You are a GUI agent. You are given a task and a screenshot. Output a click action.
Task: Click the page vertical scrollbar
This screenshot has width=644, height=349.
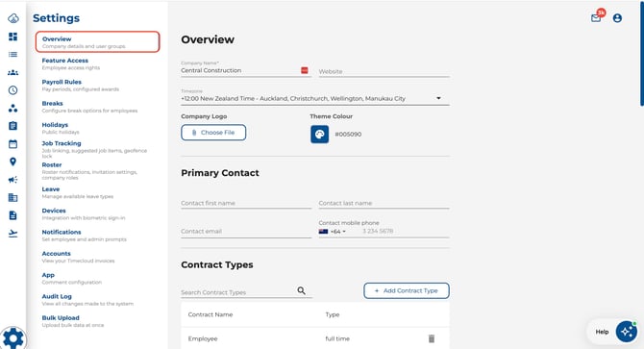click(642, 54)
